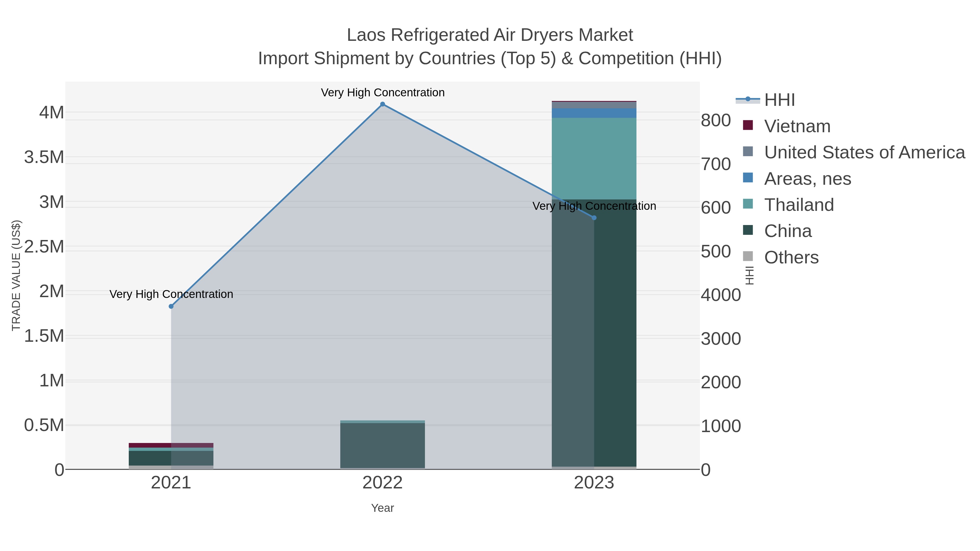Click the Thailand teal color swatch
This screenshot has width=980, height=551.
click(x=748, y=204)
